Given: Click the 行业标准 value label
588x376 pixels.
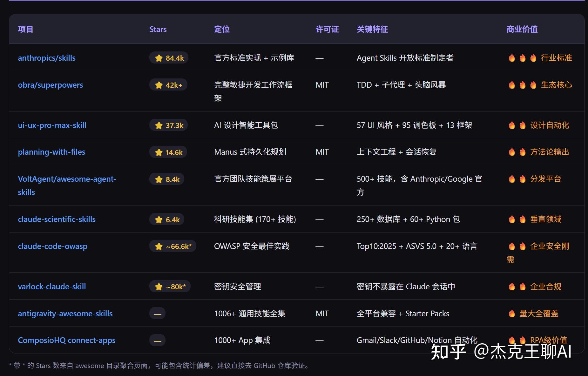Looking at the screenshot, I should (556, 58).
